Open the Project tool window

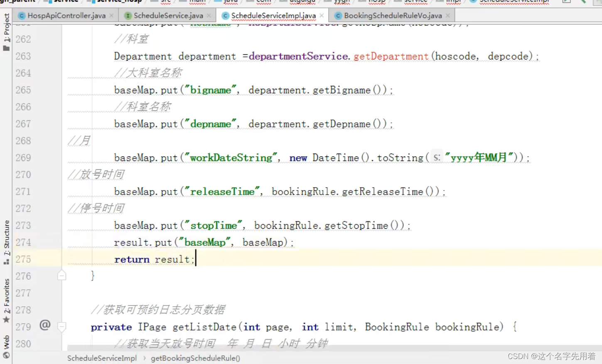(6, 27)
